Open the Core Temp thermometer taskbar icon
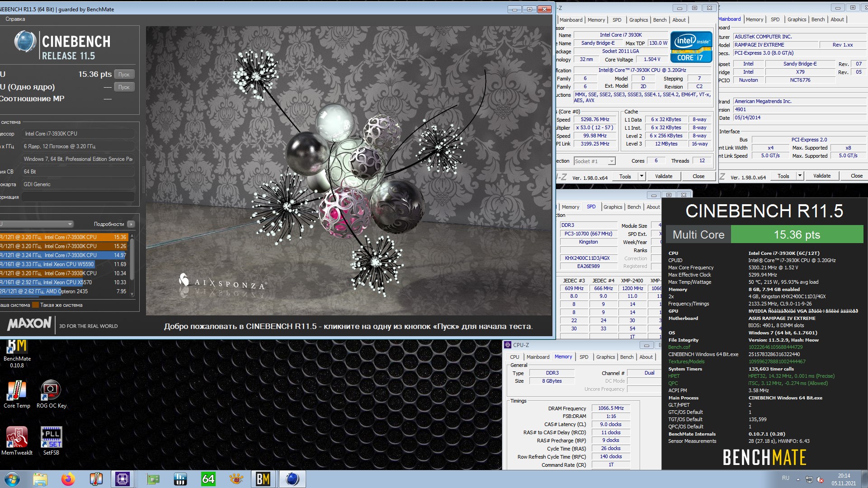 coord(96,479)
